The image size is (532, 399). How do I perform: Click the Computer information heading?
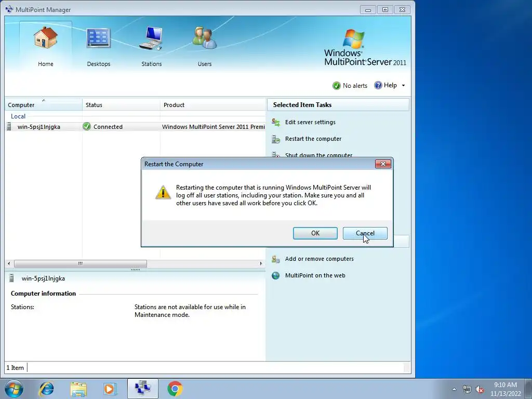coord(44,294)
